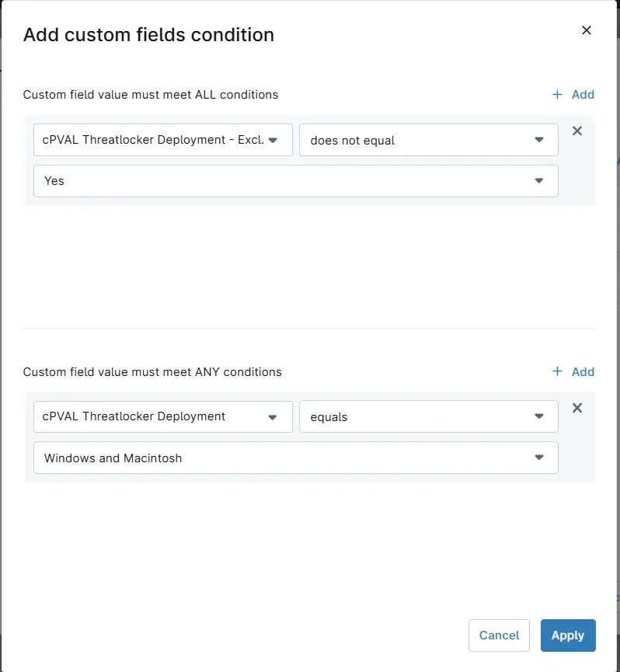The height and width of the screenshot is (672, 620).
Task: Remove the 'does not equal Yes' condition row
Action: pos(577,131)
